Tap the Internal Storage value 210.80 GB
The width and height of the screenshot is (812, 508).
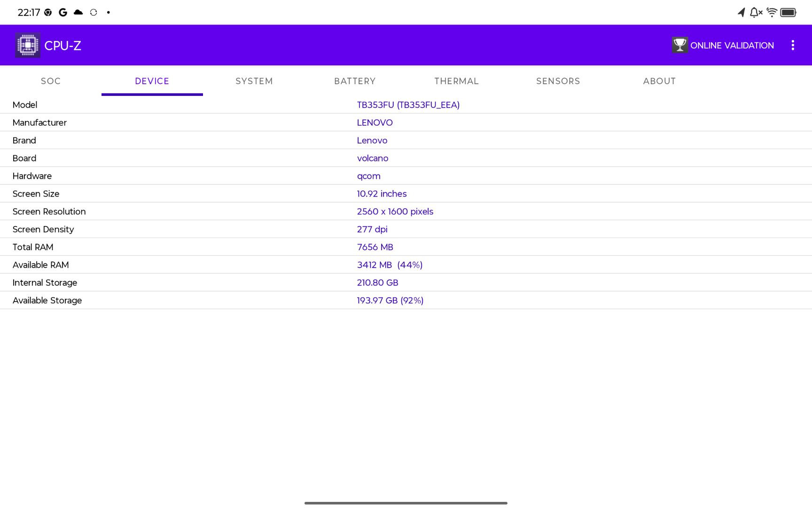377,283
